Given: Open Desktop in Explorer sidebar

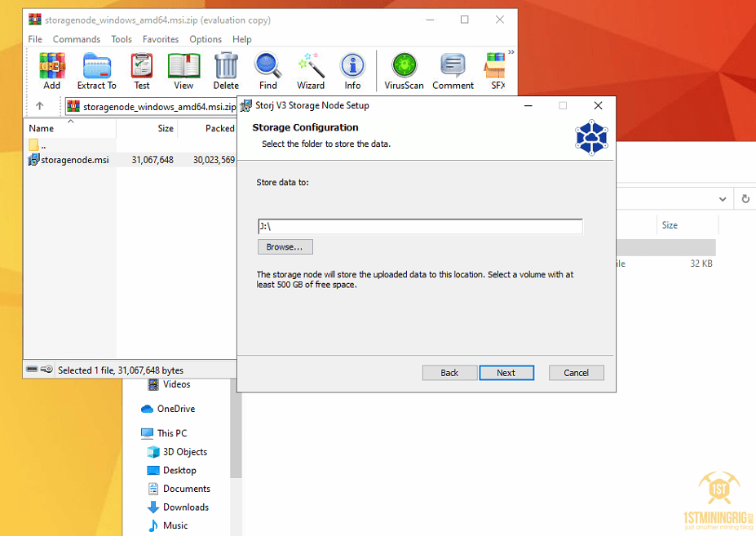Looking at the screenshot, I should point(171,470).
